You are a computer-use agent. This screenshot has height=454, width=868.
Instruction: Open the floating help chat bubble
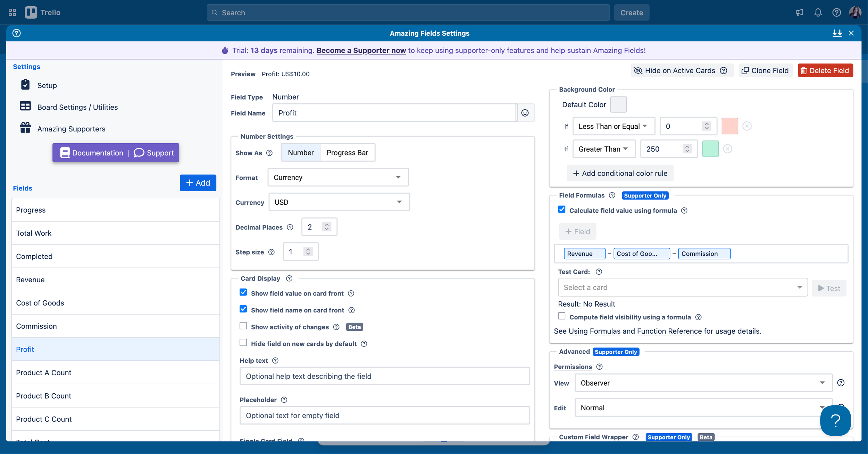click(835, 420)
